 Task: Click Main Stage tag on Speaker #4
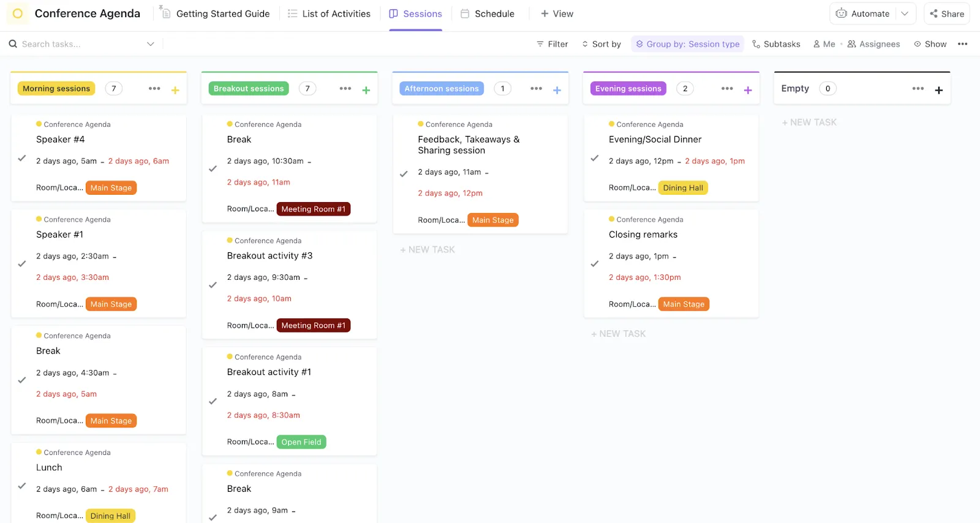click(111, 188)
